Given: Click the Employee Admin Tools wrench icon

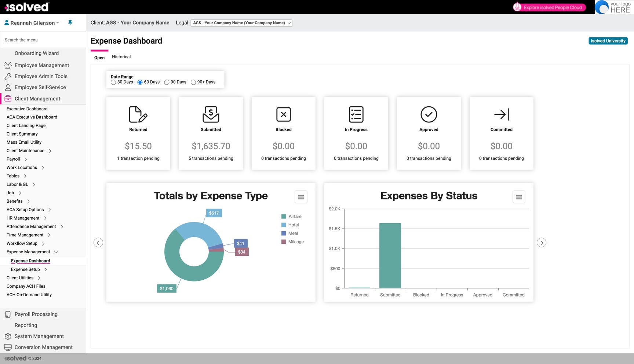Looking at the screenshot, I should pyautogui.click(x=8, y=76).
